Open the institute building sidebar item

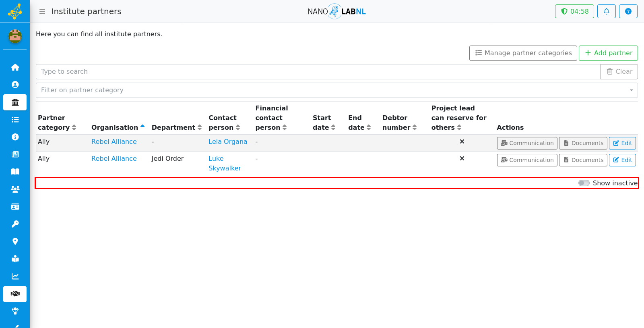click(x=15, y=102)
